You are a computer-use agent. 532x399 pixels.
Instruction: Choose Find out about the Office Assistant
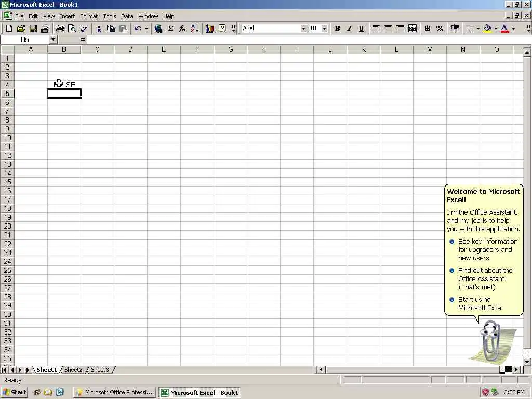coord(485,279)
